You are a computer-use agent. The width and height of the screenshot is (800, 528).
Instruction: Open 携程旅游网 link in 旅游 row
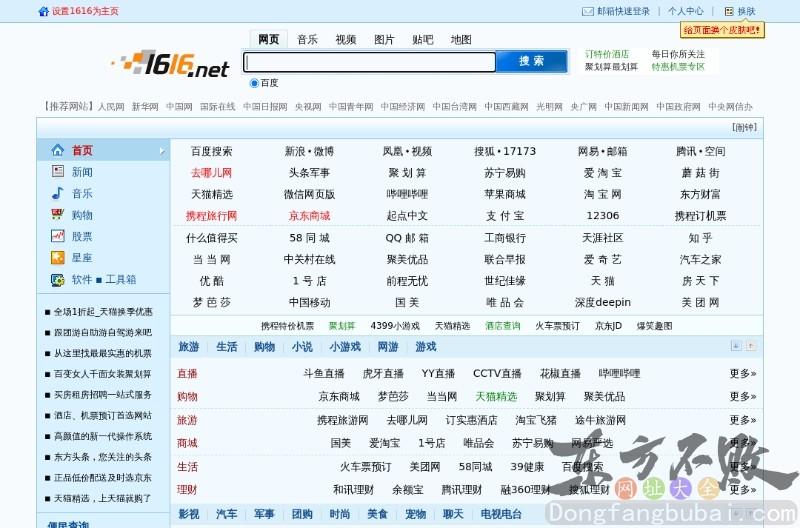pyautogui.click(x=342, y=420)
